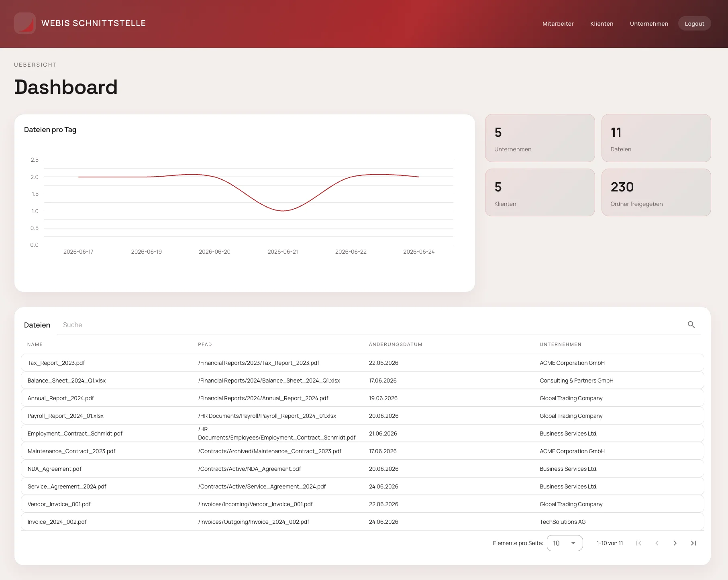
Task: Click the 1-10 von 11 pagination text
Action: tap(610, 543)
